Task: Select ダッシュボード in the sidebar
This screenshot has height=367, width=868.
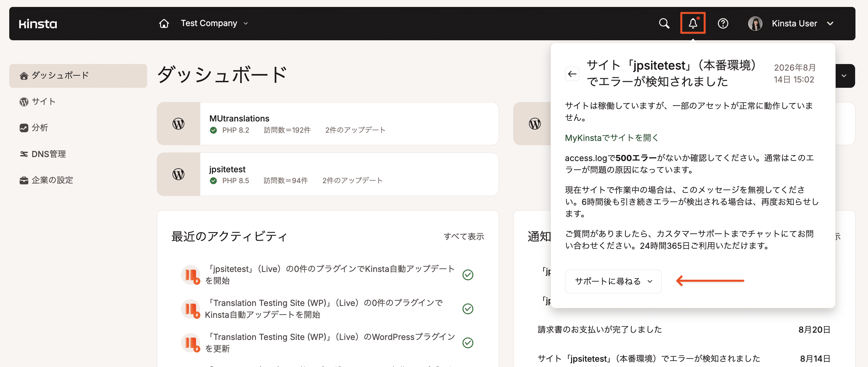Action: point(78,76)
